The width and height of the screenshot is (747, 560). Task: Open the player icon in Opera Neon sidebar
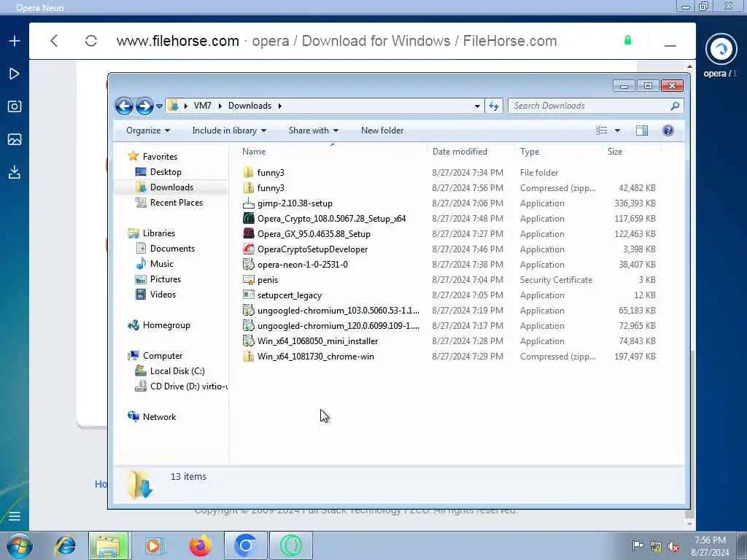[x=15, y=74]
